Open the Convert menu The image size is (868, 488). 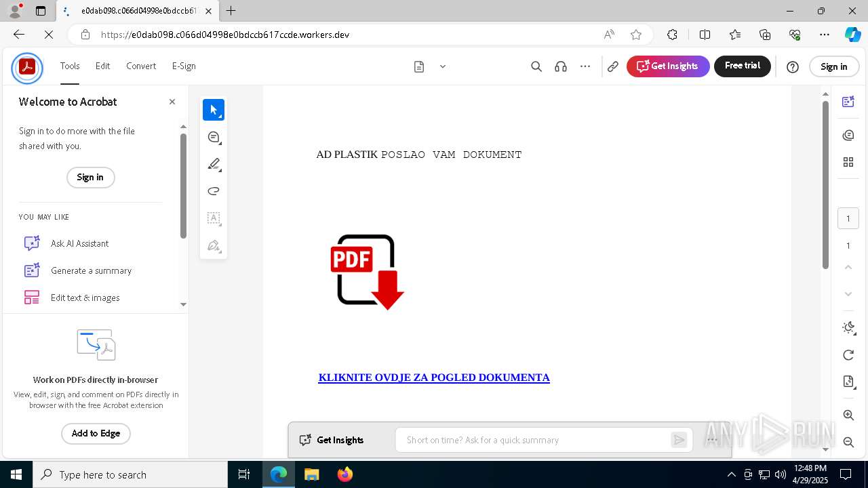coord(141,66)
